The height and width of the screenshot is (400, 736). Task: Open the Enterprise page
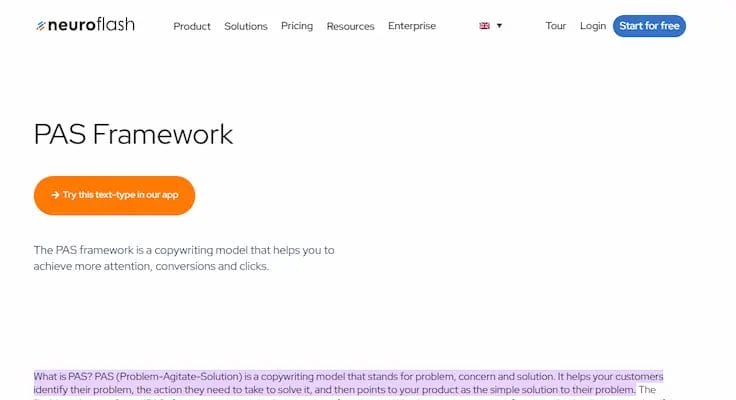tap(412, 26)
